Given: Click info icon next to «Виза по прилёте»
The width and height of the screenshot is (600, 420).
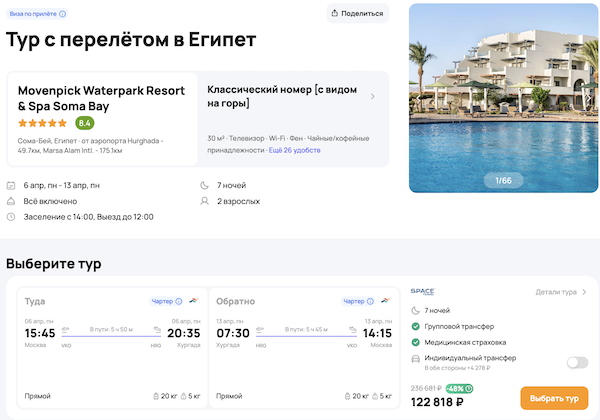Looking at the screenshot, I should tap(63, 14).
